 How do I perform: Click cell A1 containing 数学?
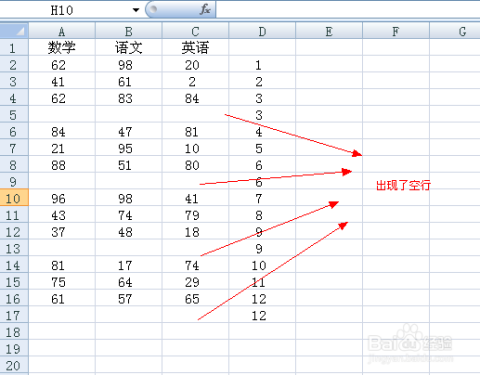(x=62, y=48)
